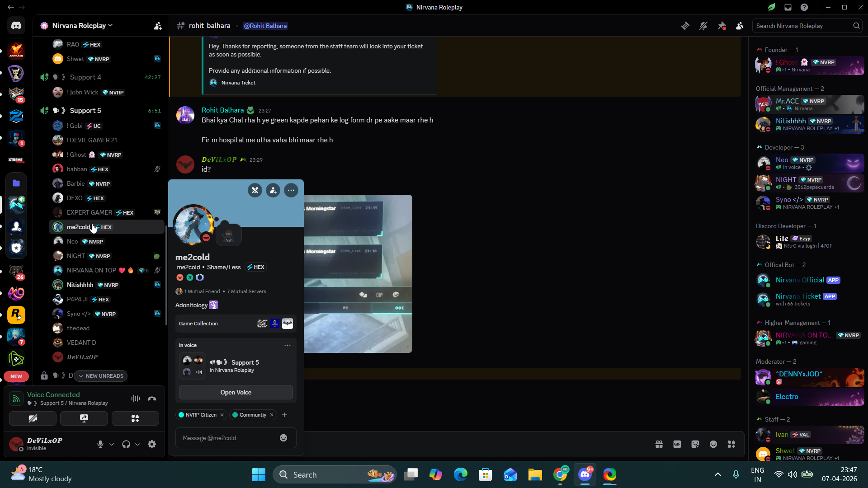Open the Rockstar Games server icon
Image resolution: width=868 pixels, height=488 pixels.
click(x=16, y=315)
